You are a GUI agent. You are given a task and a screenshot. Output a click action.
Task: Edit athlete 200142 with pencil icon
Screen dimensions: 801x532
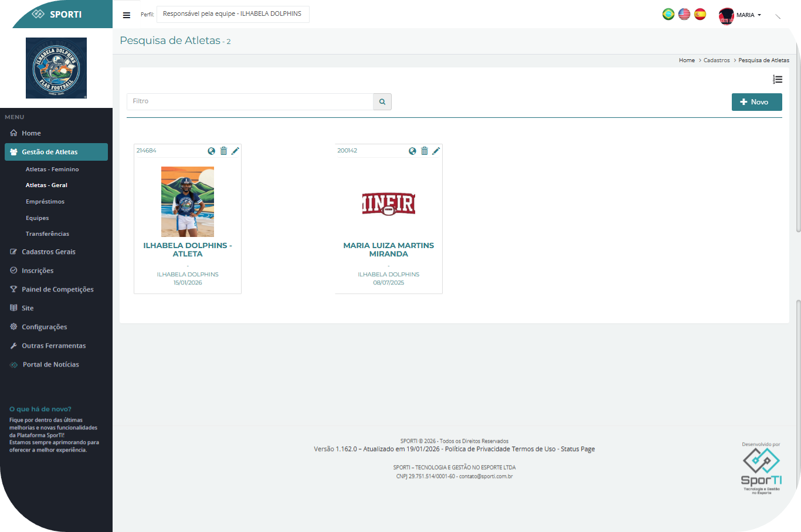tap(436, 151)
